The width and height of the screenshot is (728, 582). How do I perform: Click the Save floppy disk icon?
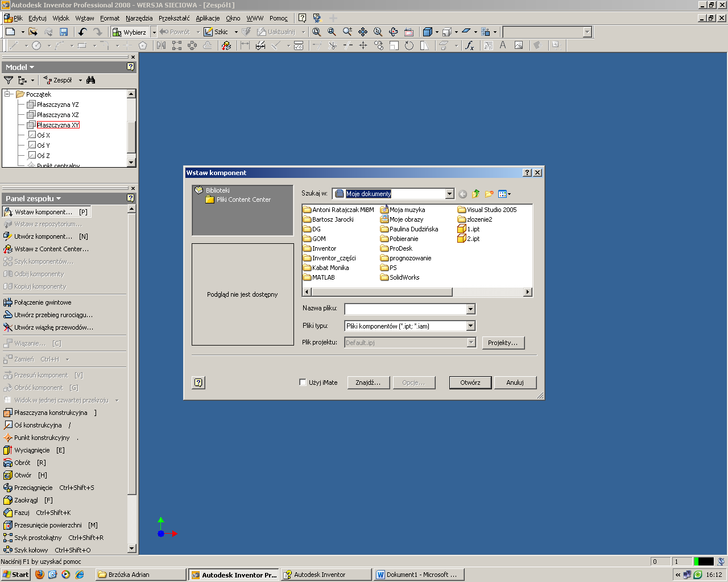pos(64,32)
